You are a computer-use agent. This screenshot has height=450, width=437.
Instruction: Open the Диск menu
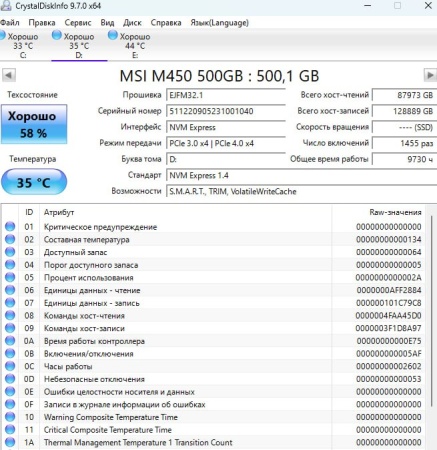pyautogui.click(x=132, y=23)
